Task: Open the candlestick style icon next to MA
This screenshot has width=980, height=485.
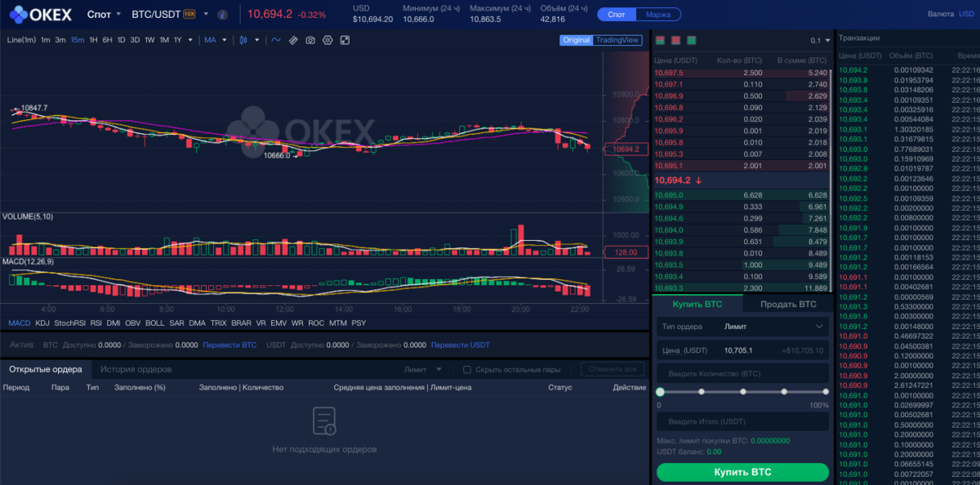Action: tap(243, 39)
